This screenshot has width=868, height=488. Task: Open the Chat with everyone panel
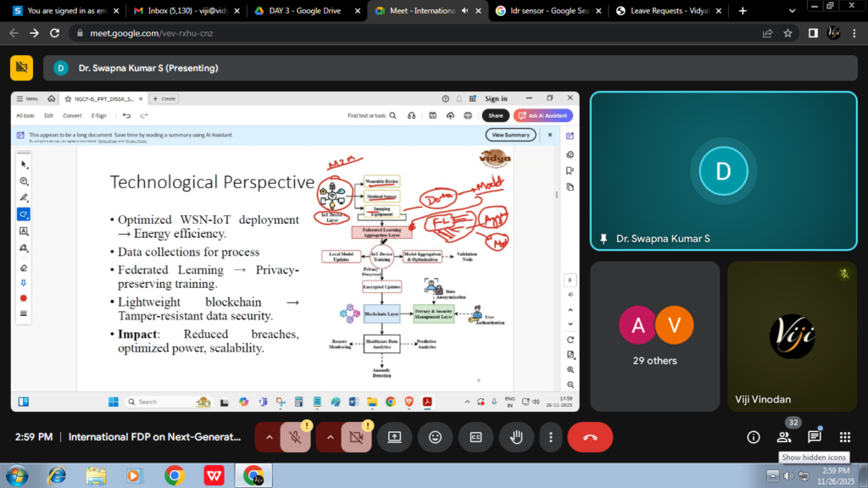(814, 437)
